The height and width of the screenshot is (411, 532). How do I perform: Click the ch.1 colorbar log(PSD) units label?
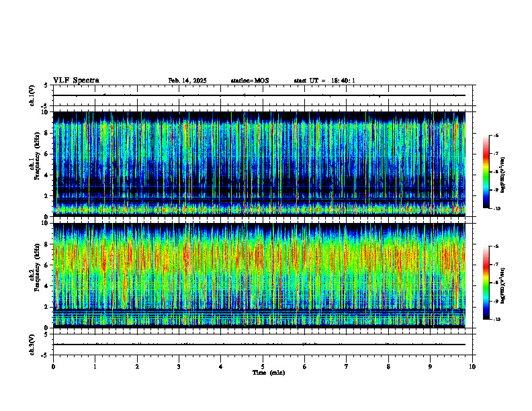pos(504,175)
